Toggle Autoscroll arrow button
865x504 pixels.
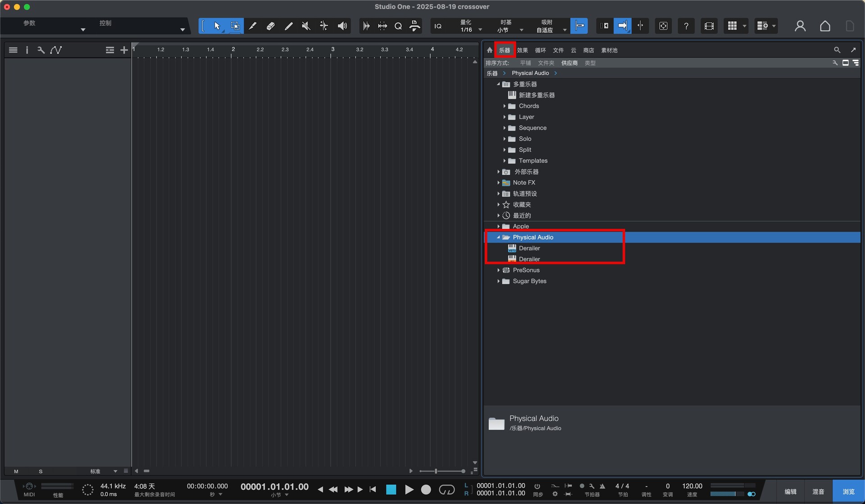click(622, 26)
